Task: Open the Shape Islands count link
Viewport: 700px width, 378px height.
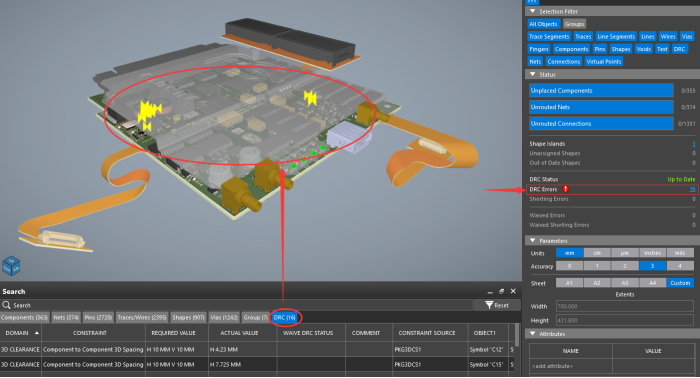Action: pos(694,144)
